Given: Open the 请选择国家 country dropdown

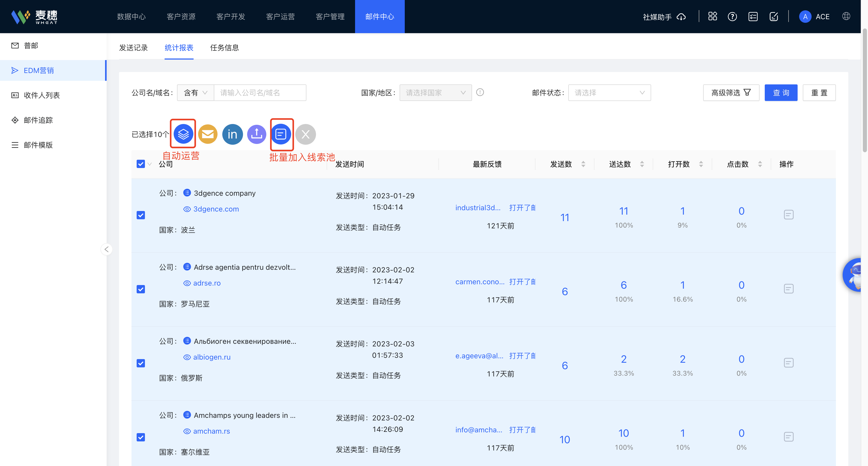Looking at the screenshot, I should 435,93.
